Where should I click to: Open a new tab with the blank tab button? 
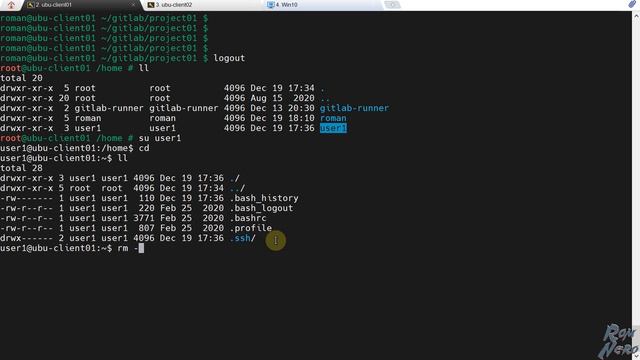392,5
